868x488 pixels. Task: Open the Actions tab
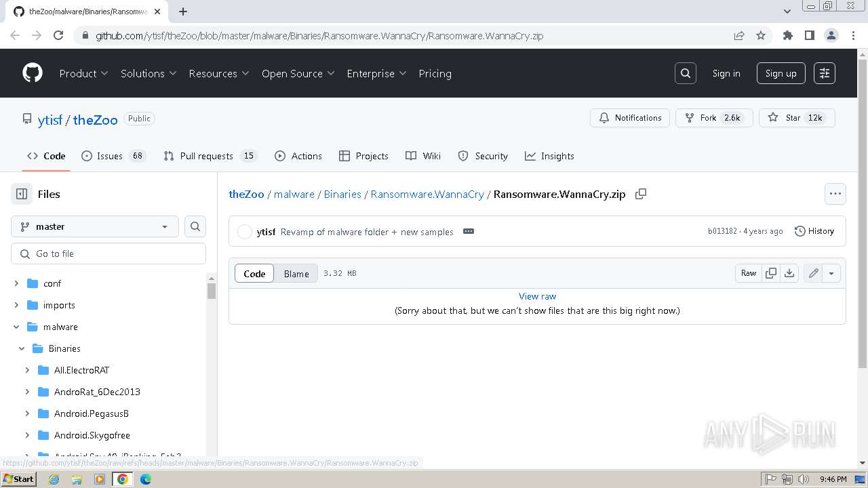click(x=298, y=156)
